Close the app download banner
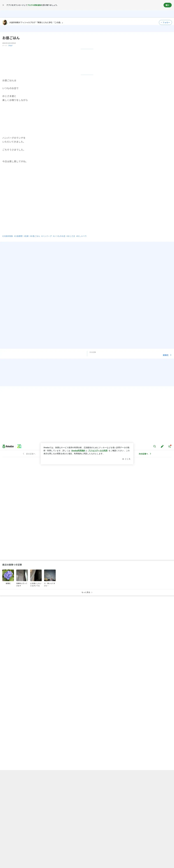 coord(3,5)
